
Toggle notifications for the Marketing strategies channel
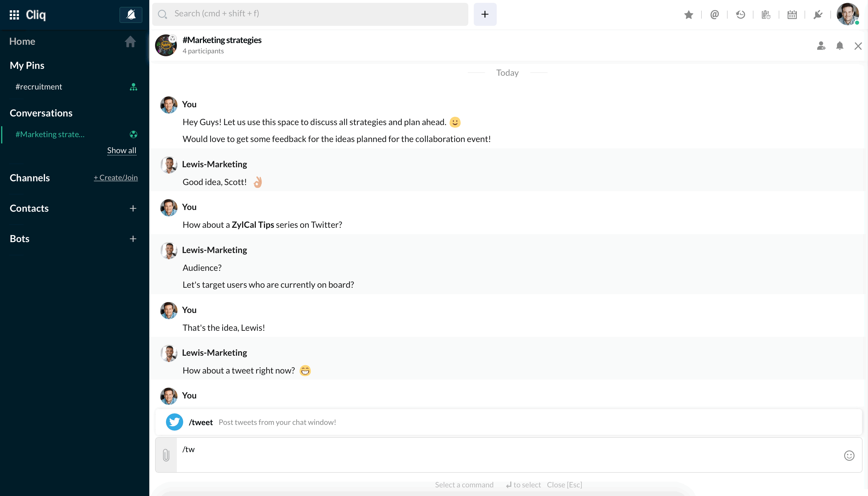click(840, 46)
